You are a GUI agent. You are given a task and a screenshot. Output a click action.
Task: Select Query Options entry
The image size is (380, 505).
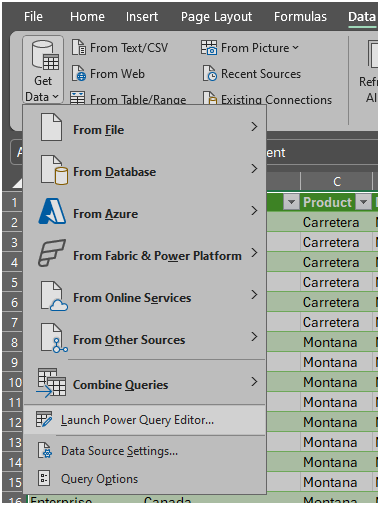145,479
